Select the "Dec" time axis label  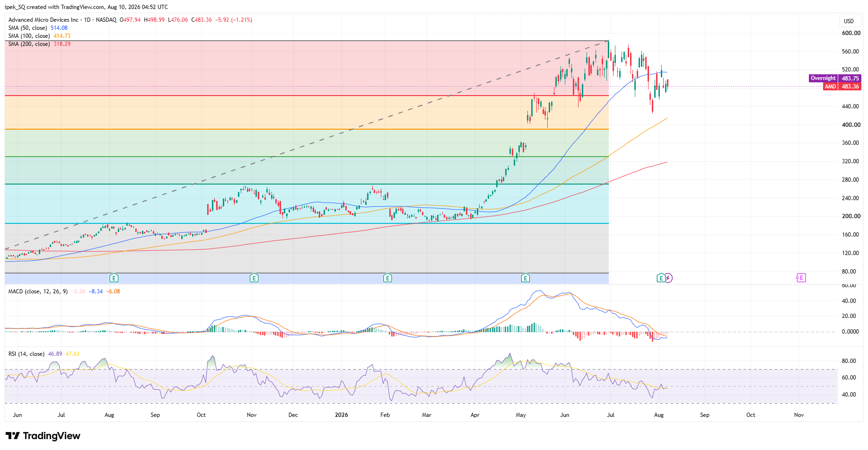coord(293,415)
